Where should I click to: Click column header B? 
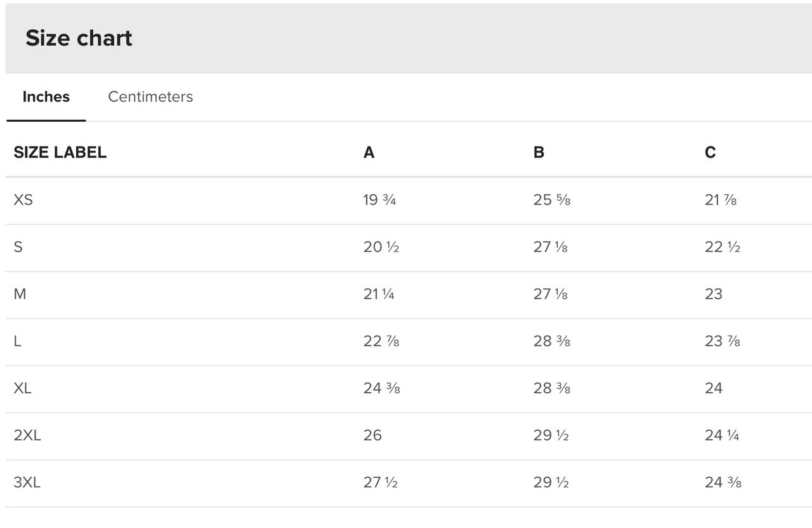coord(539,152)
